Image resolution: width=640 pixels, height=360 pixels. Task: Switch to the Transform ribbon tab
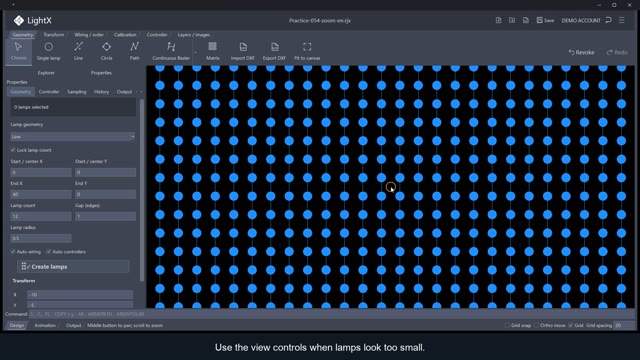(x=53, y=35)
